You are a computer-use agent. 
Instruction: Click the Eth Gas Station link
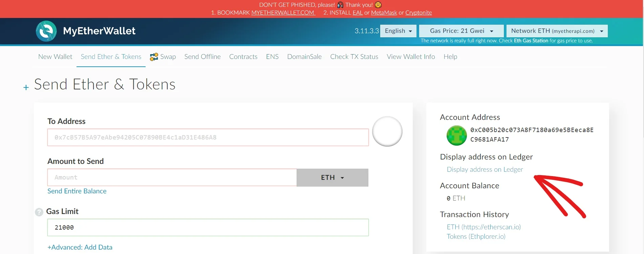(531, 41)
